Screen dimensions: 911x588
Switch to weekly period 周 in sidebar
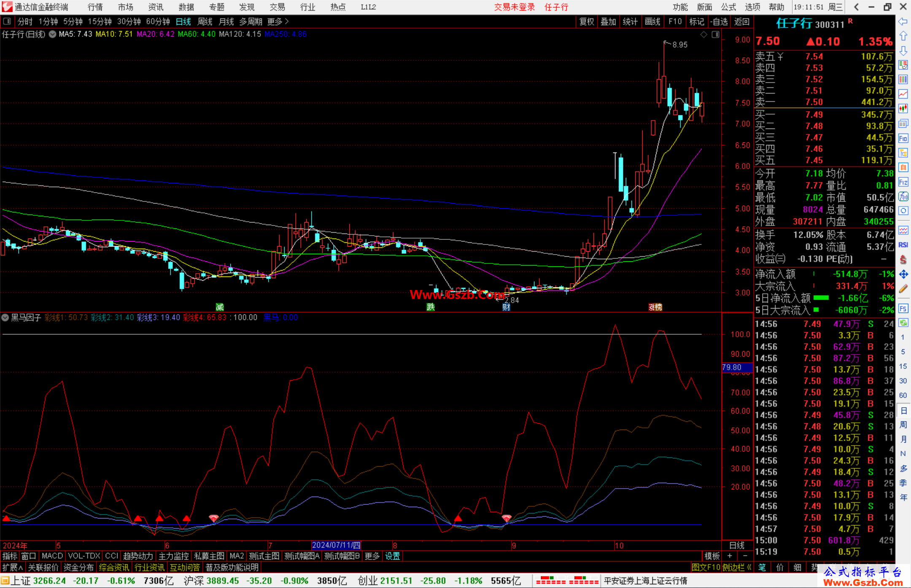903,424
